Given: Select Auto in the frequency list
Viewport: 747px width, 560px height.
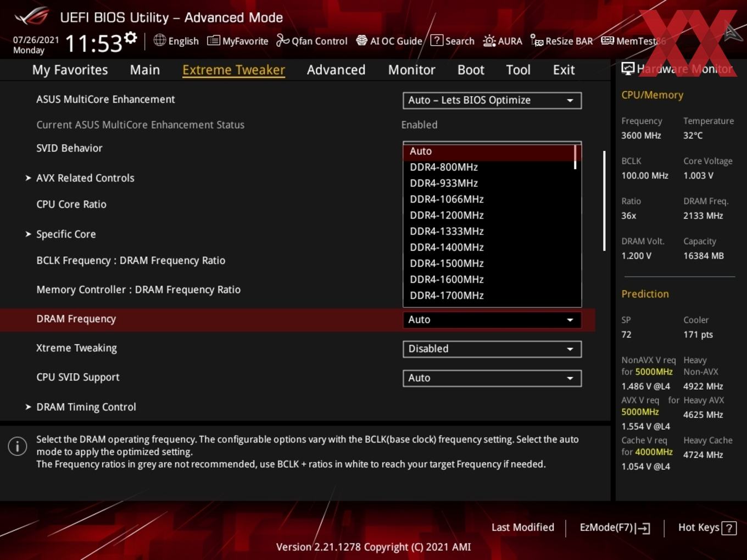Looking at the screenshot, I should coord(489,151).
